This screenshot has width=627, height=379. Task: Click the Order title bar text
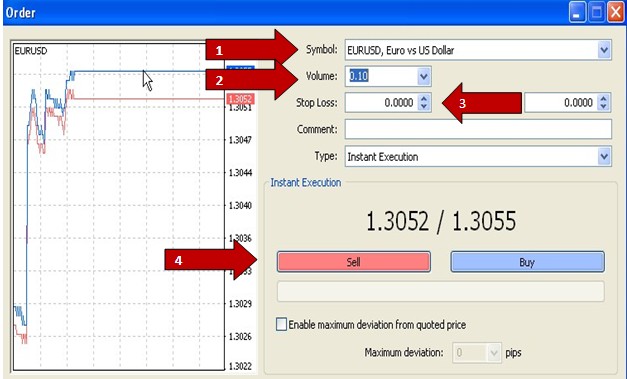pyautogui.click(x=20, y=13)
